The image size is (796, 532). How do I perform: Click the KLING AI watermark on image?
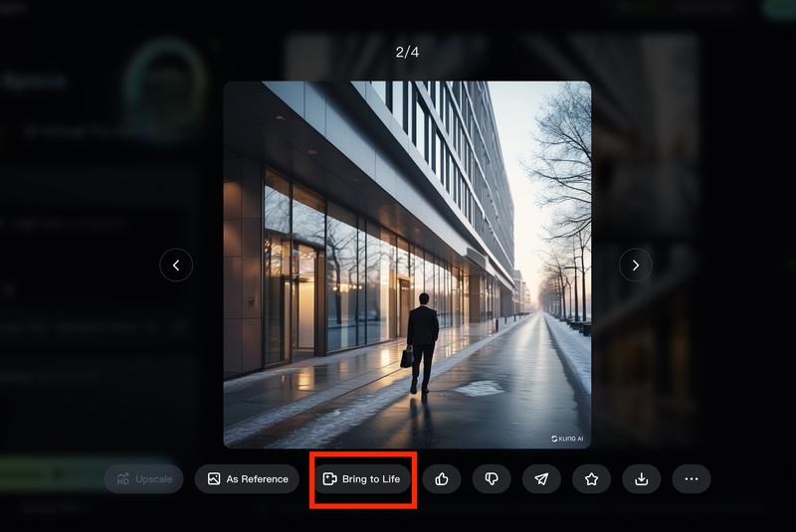(x=567, y=438)
